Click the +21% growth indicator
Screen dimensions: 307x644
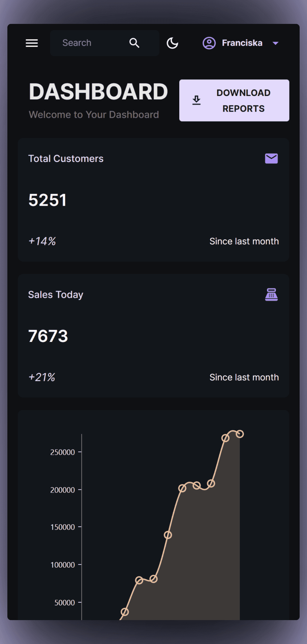42,377
